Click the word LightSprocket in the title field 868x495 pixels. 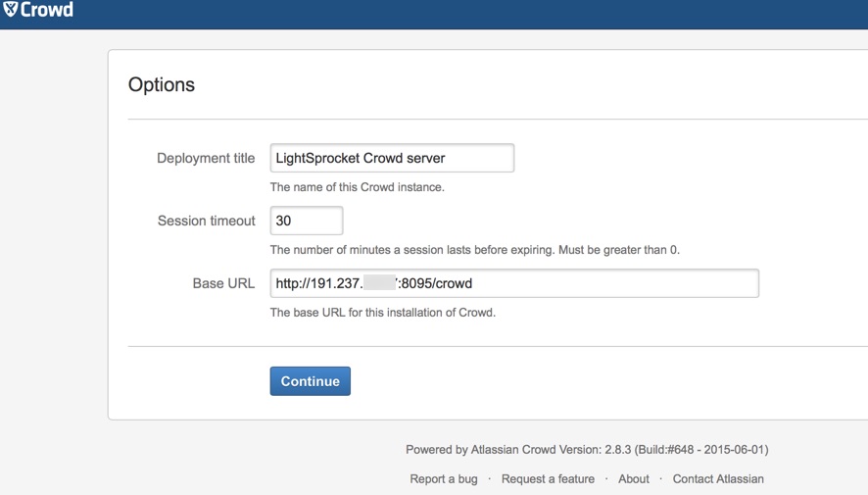[317, 158]
